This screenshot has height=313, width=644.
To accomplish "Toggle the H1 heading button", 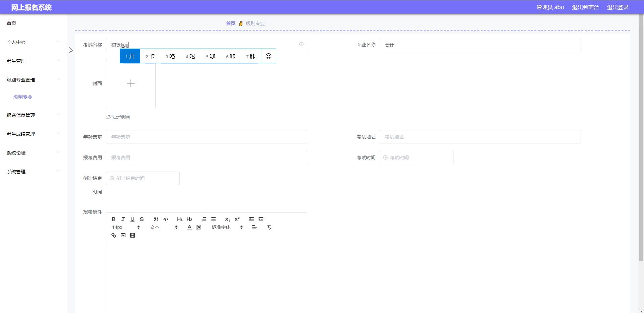I will click(180, 219).
